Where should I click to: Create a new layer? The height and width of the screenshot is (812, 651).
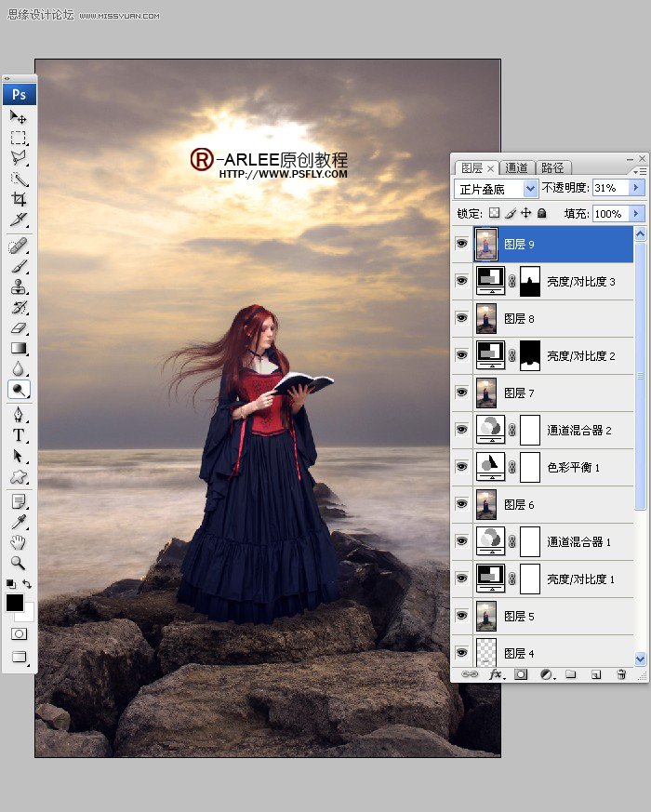(596, 674)
